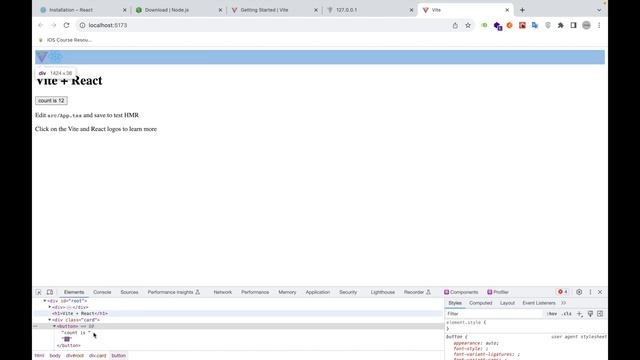This screenshot has width=640, height=360.
Task: Open Application tab
Action: pyautogui.click(x=318, y=292)
